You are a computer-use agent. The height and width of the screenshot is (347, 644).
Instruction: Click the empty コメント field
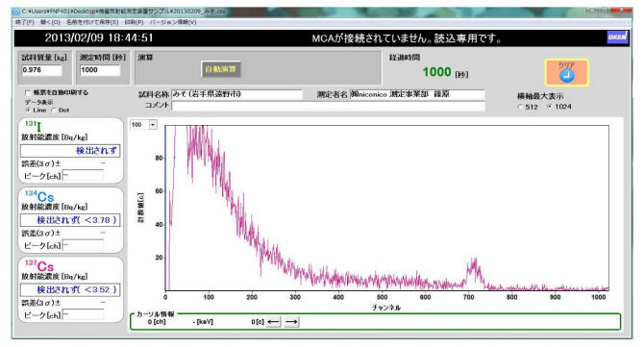tap(328, 106)
